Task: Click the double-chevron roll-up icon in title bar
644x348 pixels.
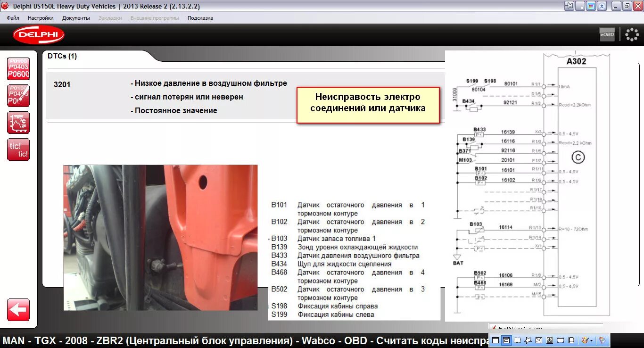Action: [x=602, y=6]
